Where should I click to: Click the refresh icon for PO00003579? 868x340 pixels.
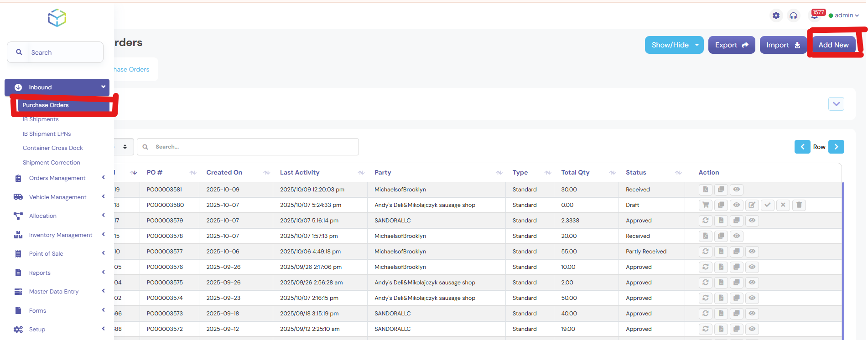pos(706,221)
